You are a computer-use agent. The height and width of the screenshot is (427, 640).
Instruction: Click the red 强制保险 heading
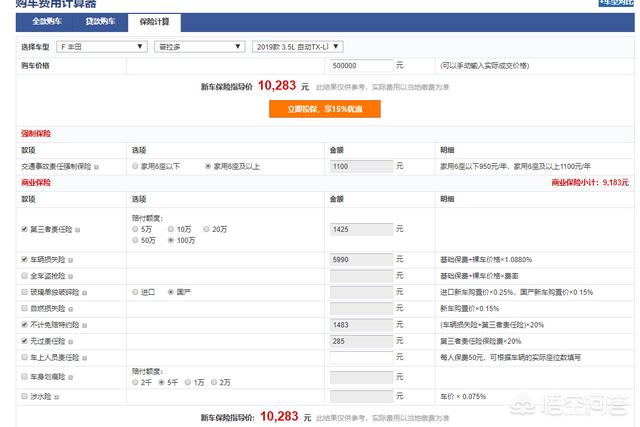coord(36,133)
